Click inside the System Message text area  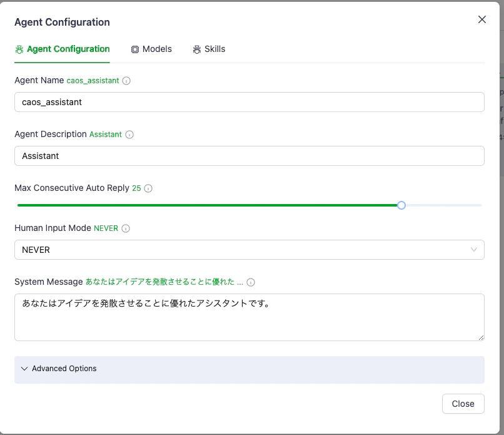click(x=249, y=317)
